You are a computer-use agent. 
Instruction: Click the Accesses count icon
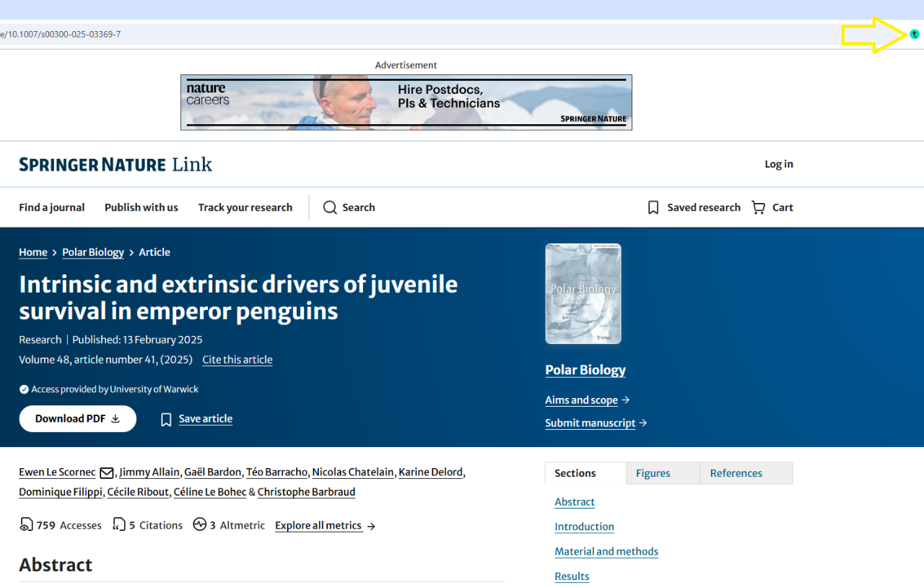point(26,525)
